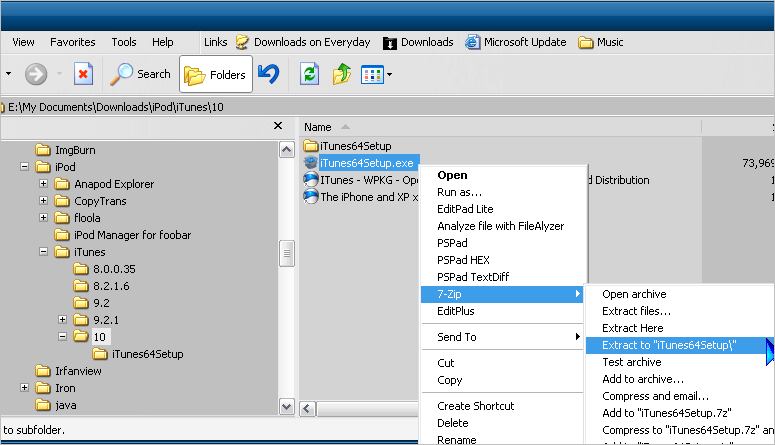Open the Microsoft Update link
The height and width of the screenshot is (445, 775).
coord(516,42)
